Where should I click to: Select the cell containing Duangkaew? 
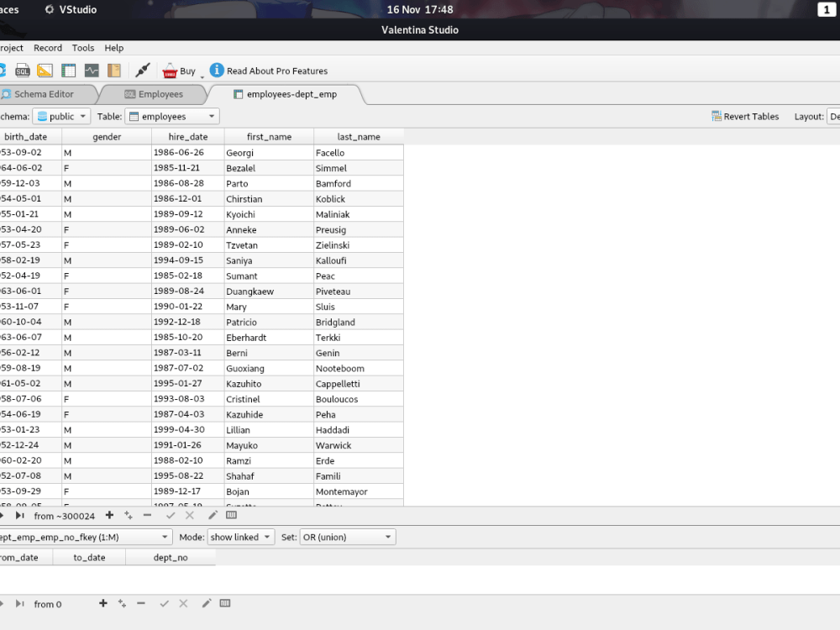[269, 291]
